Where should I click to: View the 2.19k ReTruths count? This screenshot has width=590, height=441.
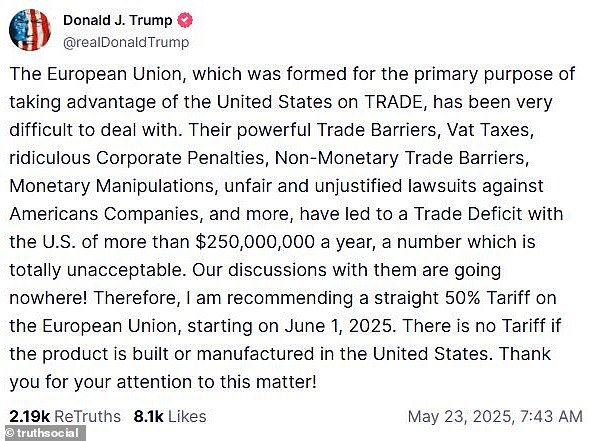29,417
